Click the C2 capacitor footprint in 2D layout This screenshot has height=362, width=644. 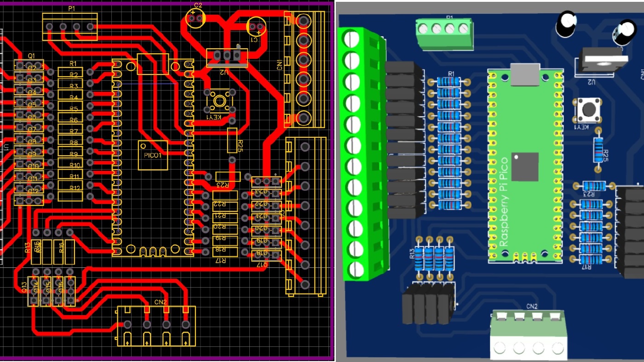(196, 18)
